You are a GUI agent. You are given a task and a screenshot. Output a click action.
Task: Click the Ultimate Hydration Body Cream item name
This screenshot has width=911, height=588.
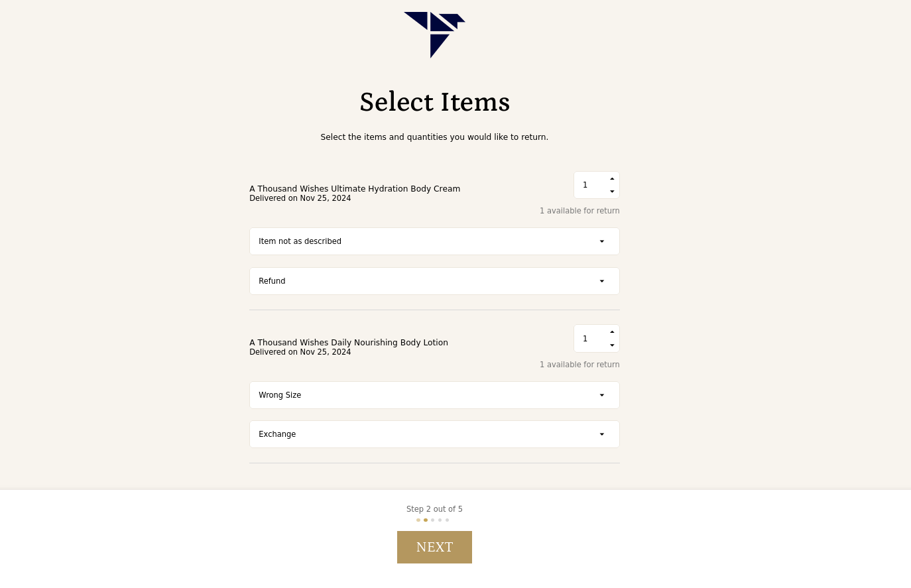tap(355, 189)
